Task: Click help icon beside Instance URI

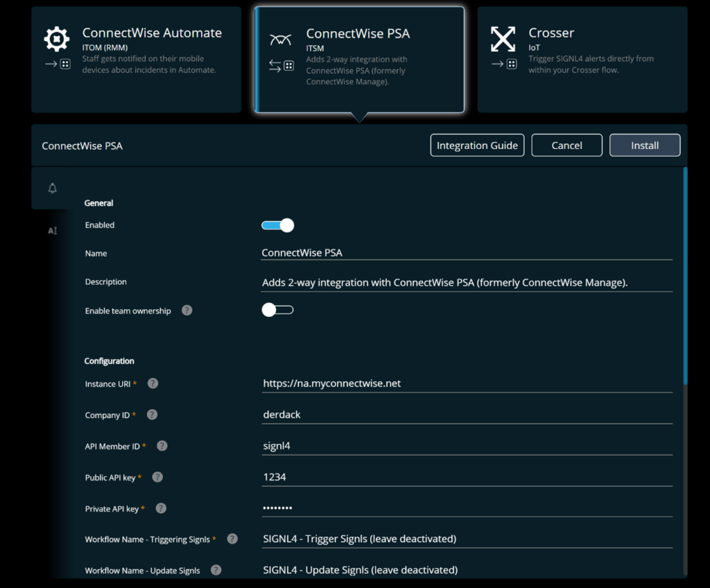Action: (x=153, y=383)
